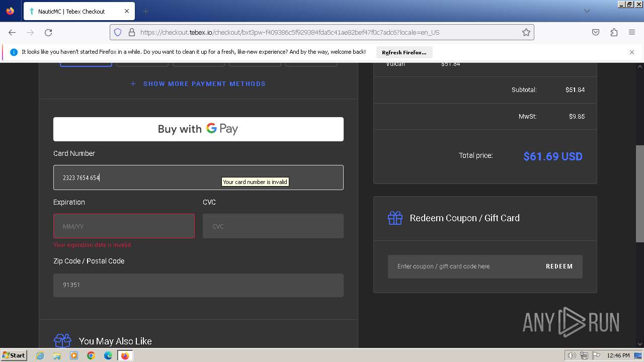644x362 pixels.
Task: Expand Show More Payment Methods
Action: coord(198,83)
